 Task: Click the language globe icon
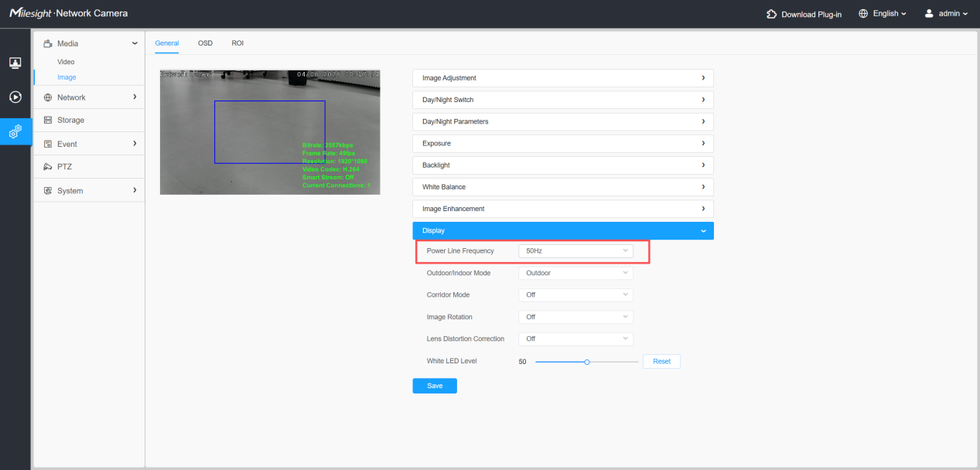(x=863, y=14)
